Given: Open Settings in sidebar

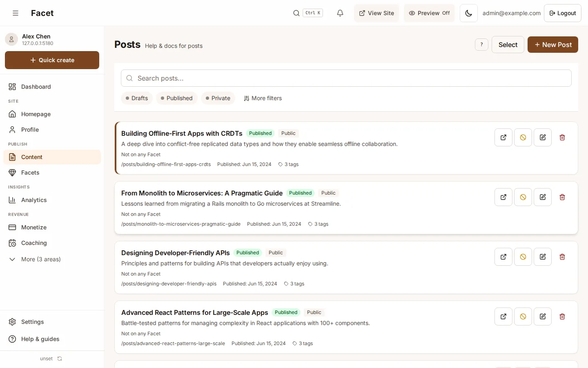Looking at the screenshot, I should point(52,322).
